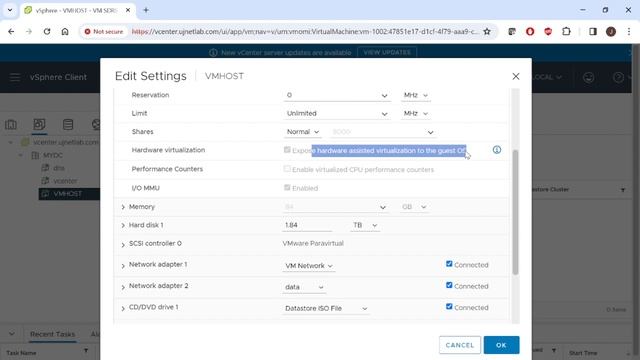The image size is (640, 360).
Task: Select vcenter.ujnetlab.com root tree node
Action: click(x=65, y=142)
